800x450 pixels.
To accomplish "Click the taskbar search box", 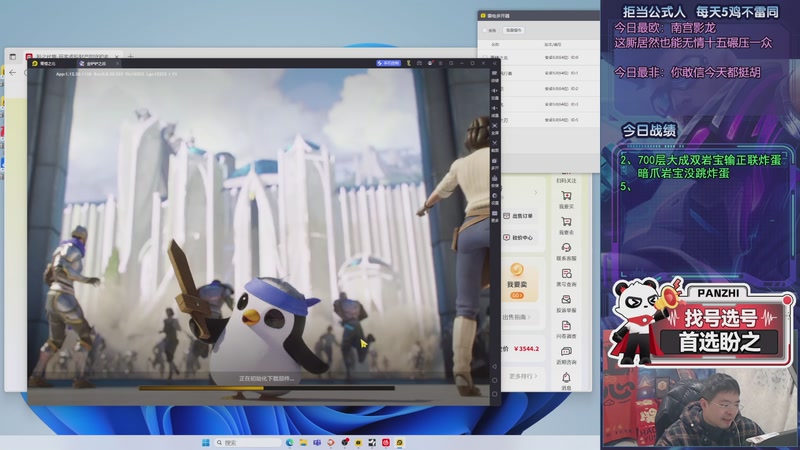I will (248, 442).
